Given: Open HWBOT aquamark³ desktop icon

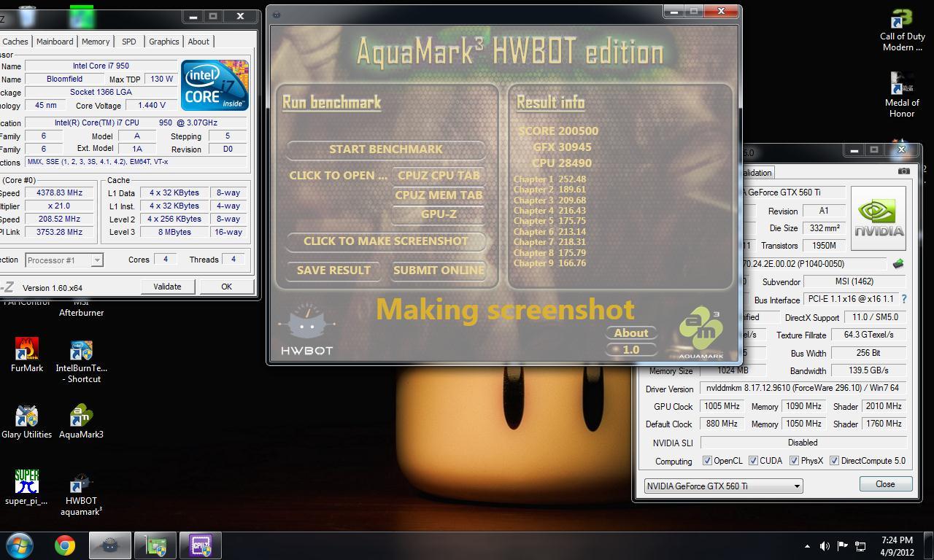Looking at the screenshot, I should click(x=81, y=494).
